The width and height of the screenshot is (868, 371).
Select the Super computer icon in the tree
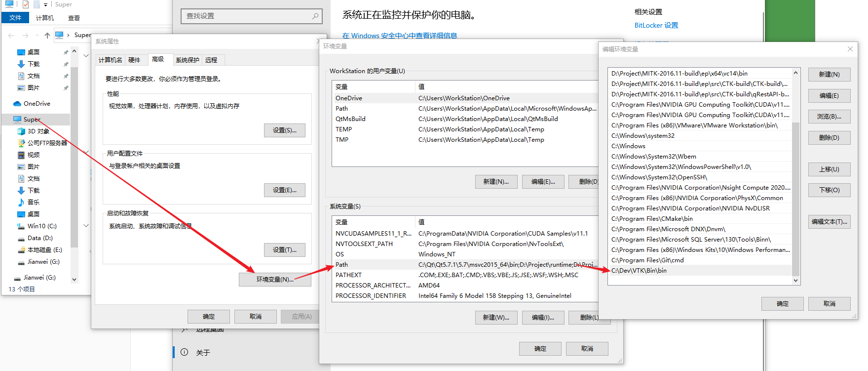click(17, 120)
